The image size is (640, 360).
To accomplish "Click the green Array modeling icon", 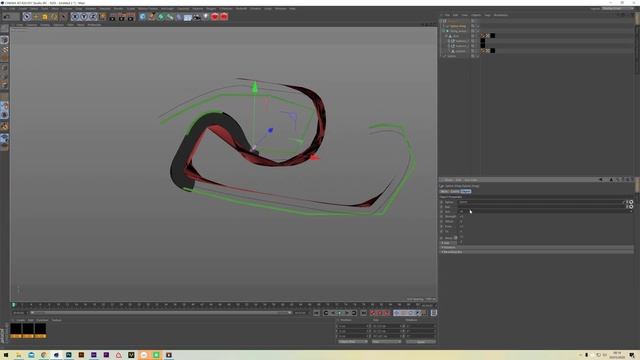I will click(170, 17).
